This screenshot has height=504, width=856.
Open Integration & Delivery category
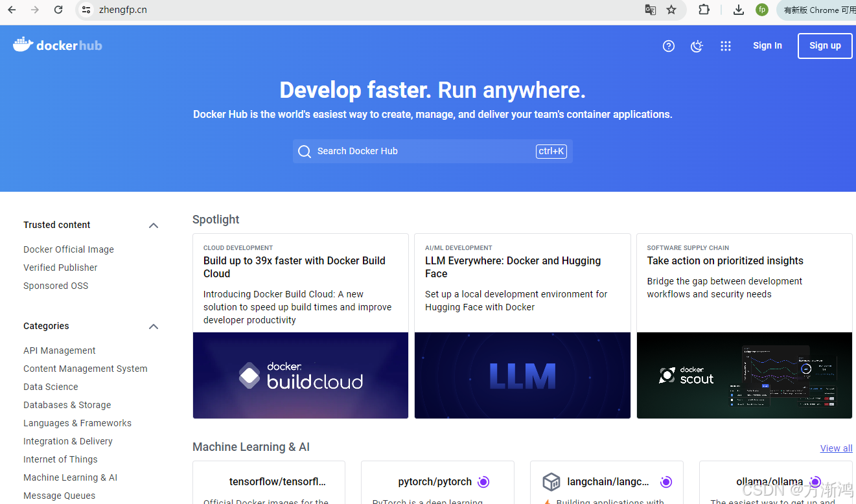tap(68, 441)
